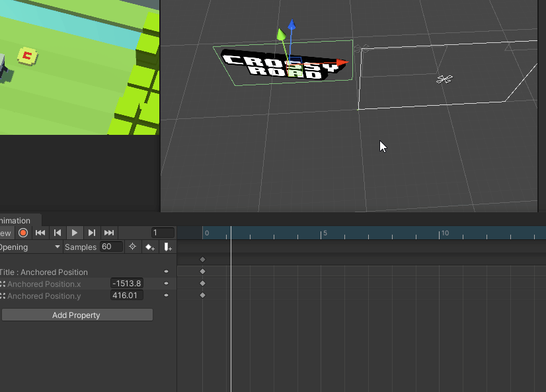Select the Anchored Position.x property row

point(87,284)
